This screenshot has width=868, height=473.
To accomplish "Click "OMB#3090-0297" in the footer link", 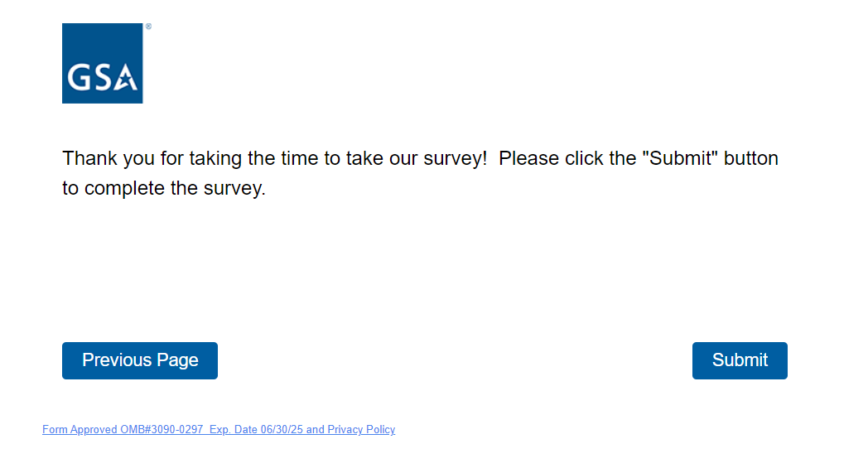I will click(162, 430).
